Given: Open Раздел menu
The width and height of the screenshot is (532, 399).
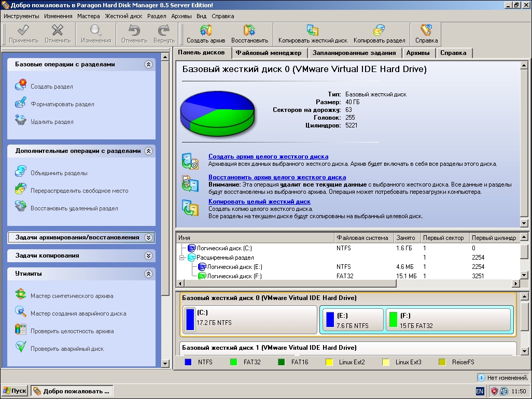Looking at the screenshot, I should [x=157, y=16].
